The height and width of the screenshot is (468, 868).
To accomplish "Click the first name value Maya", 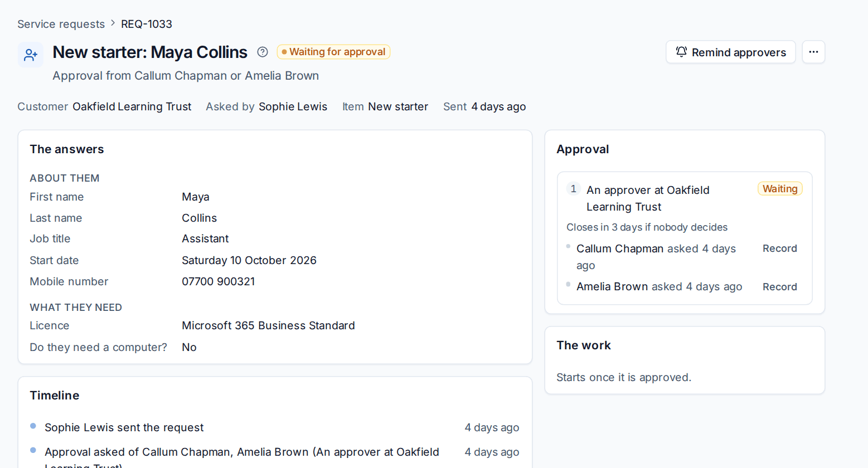I will click(195, 197).
